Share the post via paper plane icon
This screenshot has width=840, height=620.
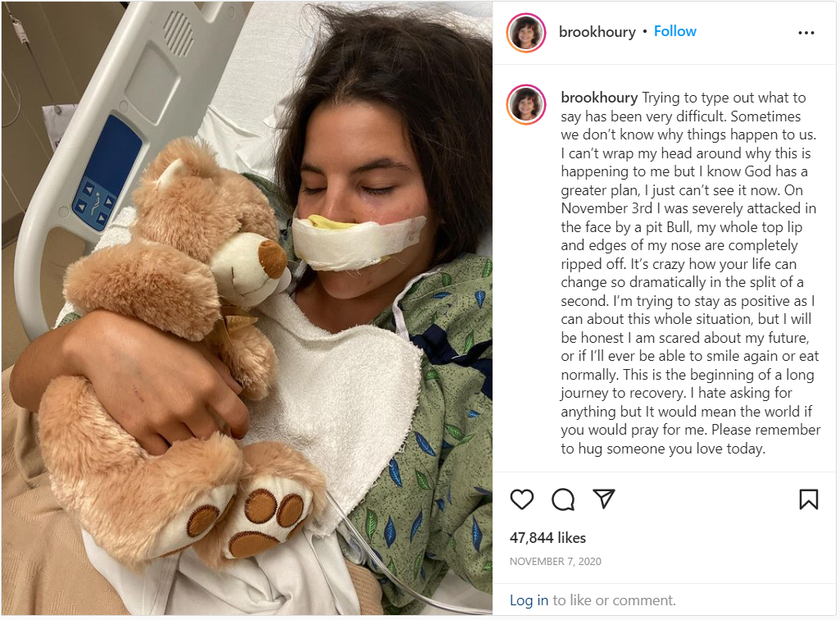point(604,499)
